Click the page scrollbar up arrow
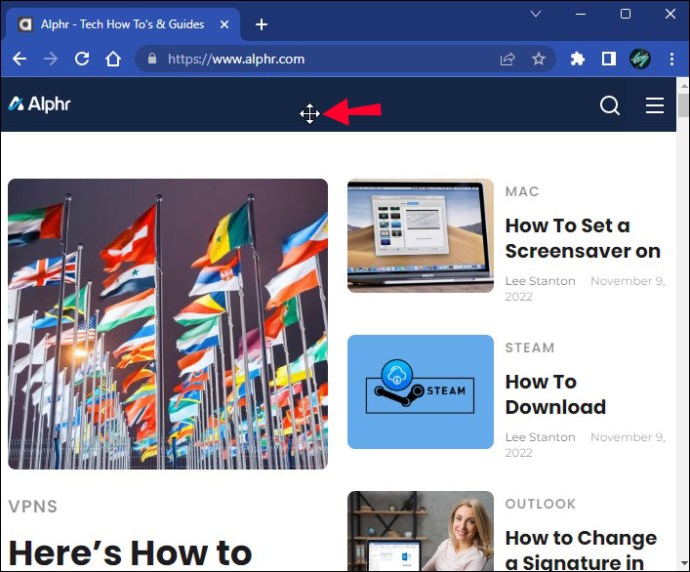 coord(683,85)
